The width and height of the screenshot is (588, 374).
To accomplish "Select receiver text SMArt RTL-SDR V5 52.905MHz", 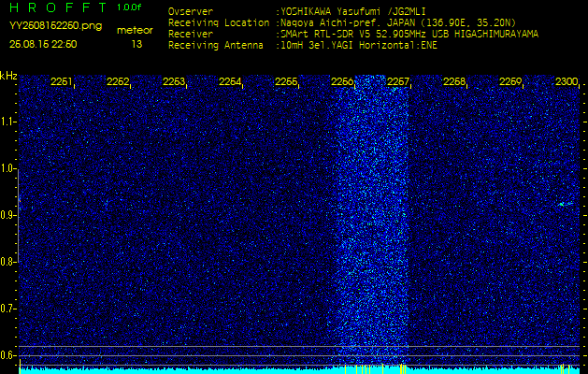I will [354, 35].
